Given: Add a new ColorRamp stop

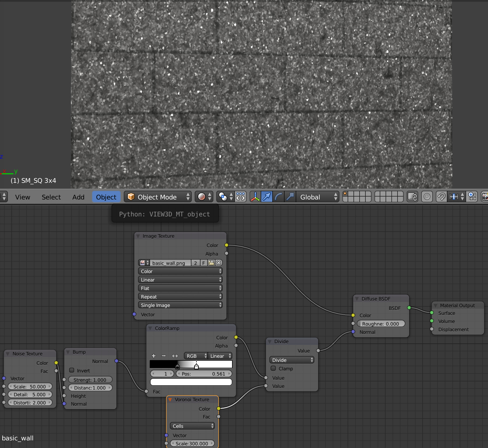Looking at the screenshot, I should point(154,356).
